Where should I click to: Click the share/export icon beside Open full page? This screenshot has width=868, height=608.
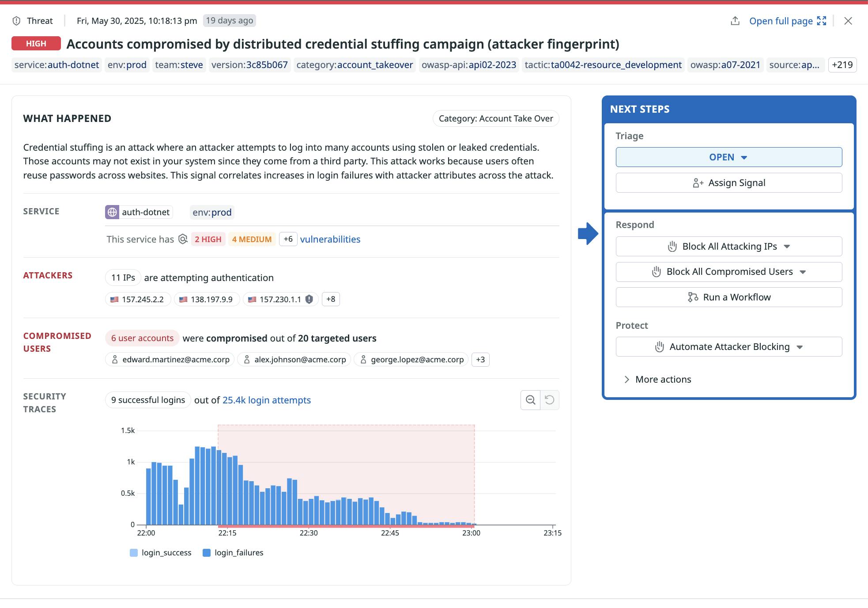(x=735, y=20)
